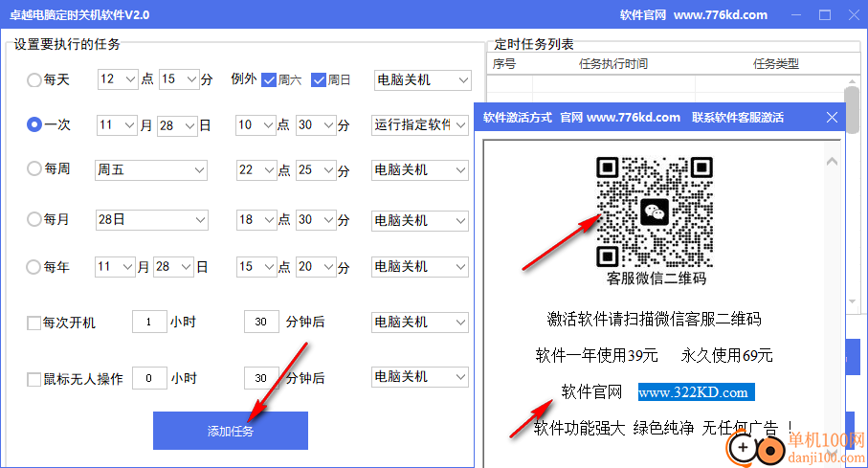Click the 每次开机 hours input field

149,322
